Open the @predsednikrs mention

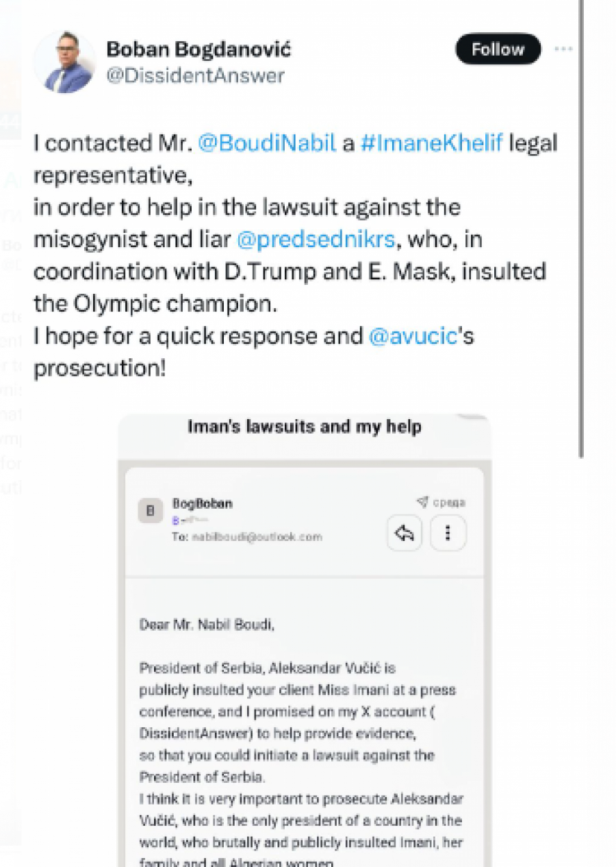tap(316, 240)
